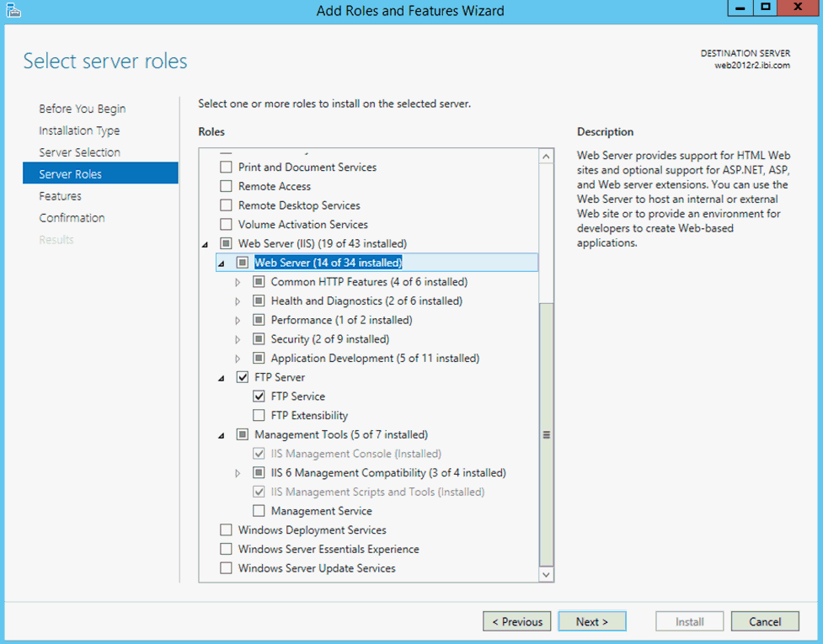The image size is (823, 644).
Task: Uncheck the FTP Server checkbox
Action: point(242,377)
